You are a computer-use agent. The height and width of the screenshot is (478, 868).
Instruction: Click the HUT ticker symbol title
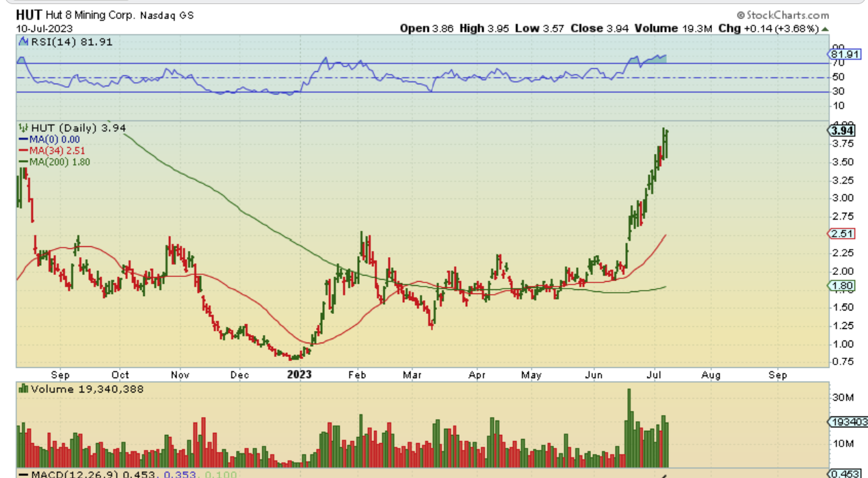[28, 15]
